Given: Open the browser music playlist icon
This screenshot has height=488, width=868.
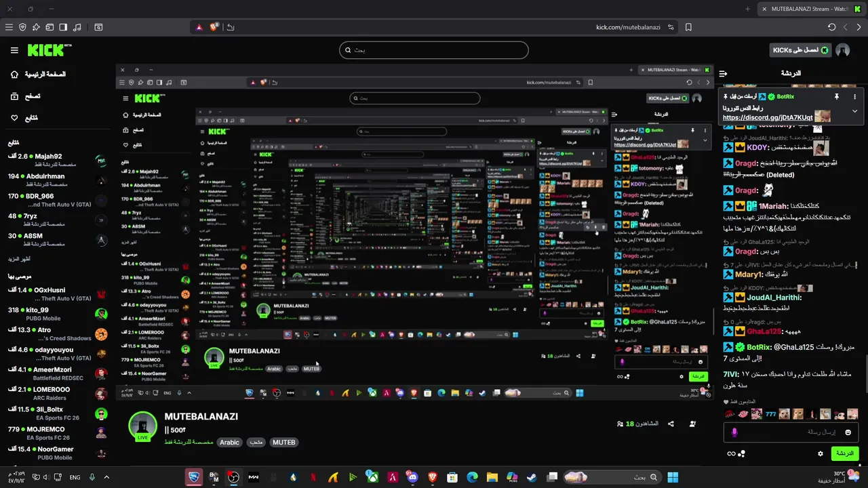Looking at the screenshot, I should 77,27.
